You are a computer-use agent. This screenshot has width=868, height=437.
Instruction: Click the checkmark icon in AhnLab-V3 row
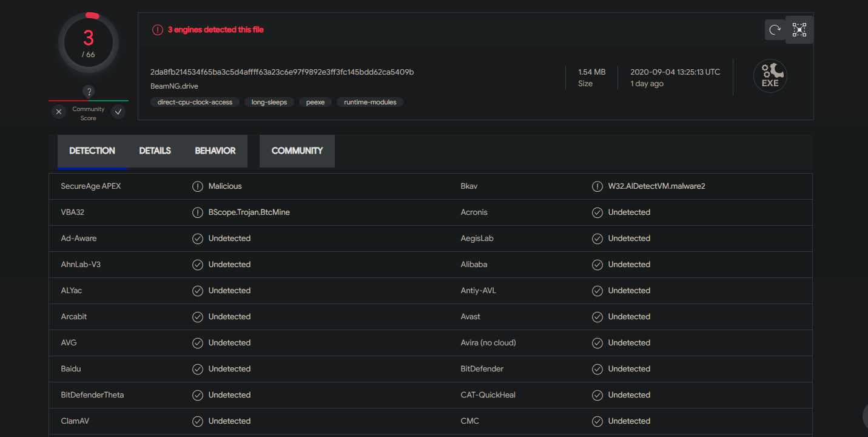coord(198,265)
